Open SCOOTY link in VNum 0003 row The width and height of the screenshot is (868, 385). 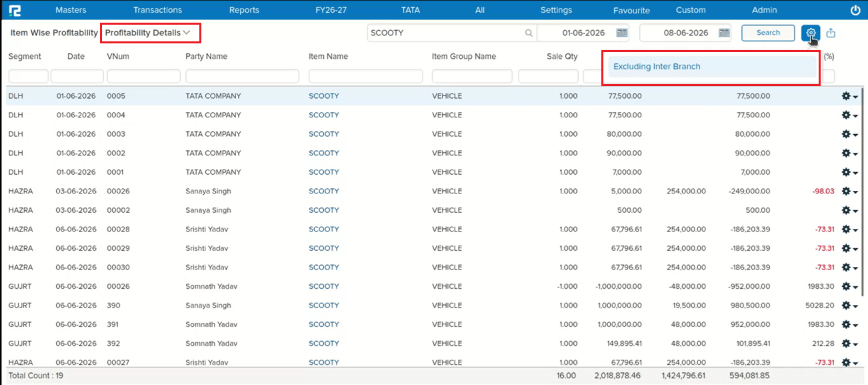click(323, 134)
